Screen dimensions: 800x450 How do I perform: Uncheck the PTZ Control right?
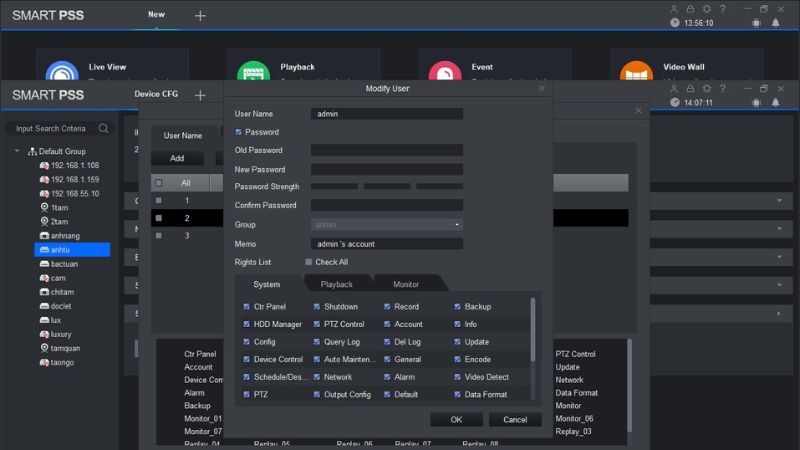(317, 325)
